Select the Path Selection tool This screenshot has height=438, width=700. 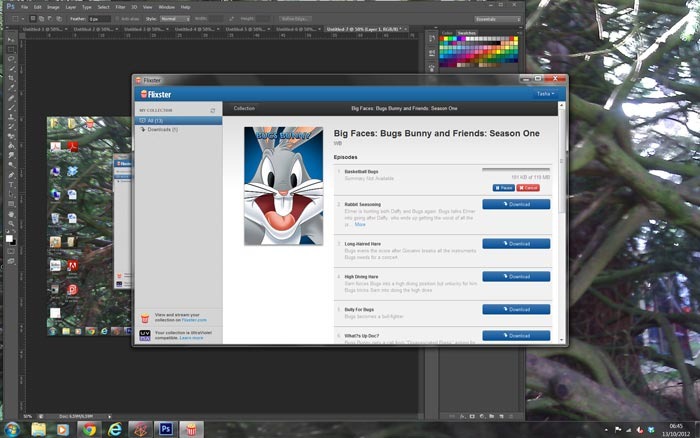tap(11, 194)
